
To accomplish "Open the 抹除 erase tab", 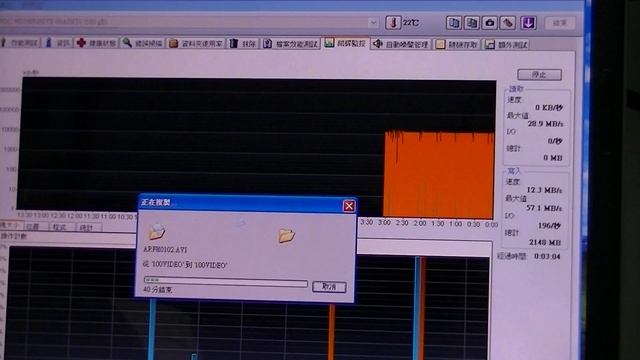I will (243, 43).
